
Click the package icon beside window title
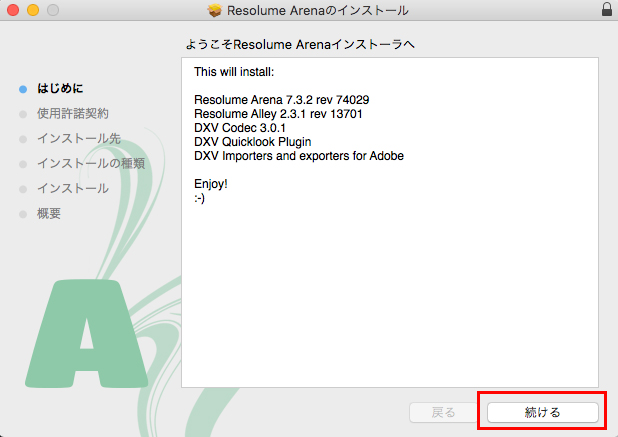point(215,10)
